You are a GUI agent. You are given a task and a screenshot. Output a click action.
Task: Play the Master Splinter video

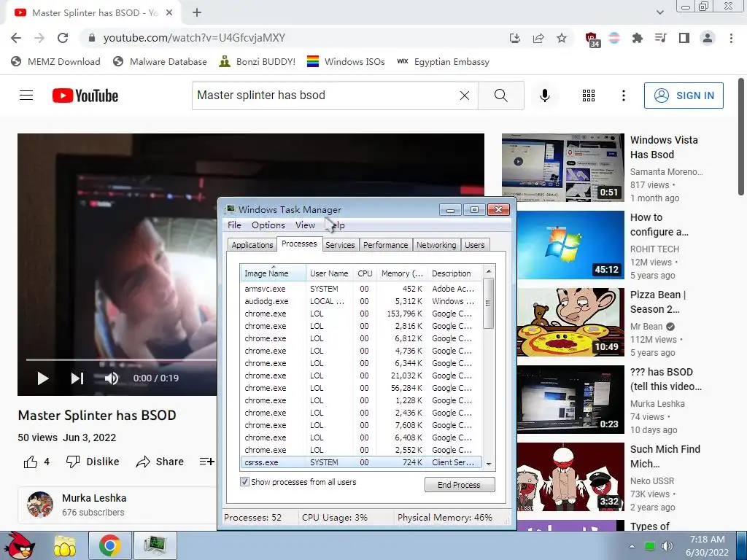click(43, 378)
